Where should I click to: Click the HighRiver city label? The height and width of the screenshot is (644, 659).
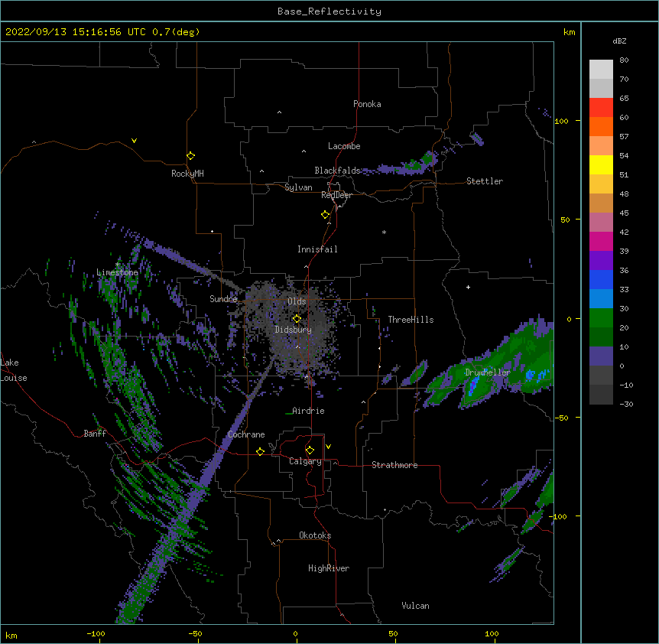(329, 568)
